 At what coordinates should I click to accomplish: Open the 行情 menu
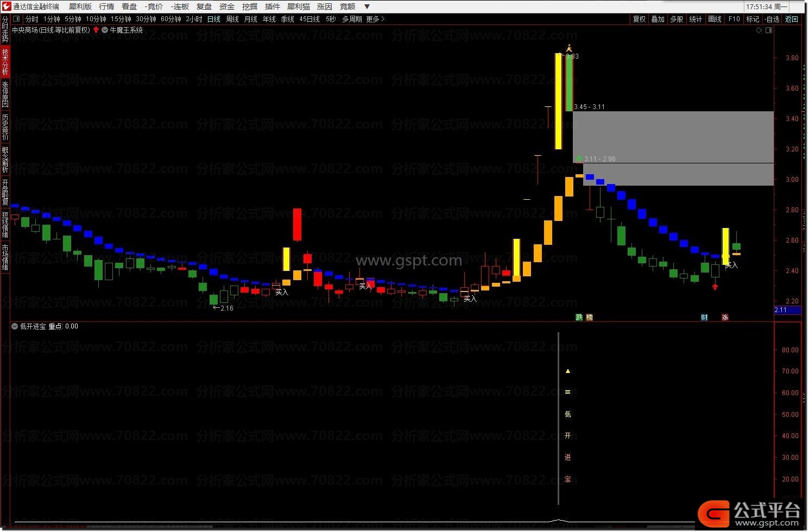(x=106, y=7)
